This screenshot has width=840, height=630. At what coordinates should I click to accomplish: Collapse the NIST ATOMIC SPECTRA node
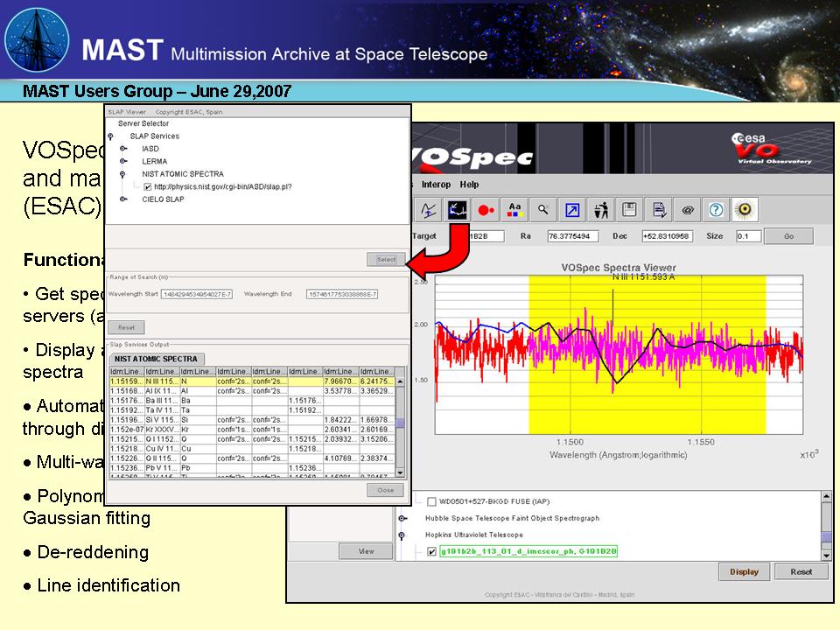point(122,174)
